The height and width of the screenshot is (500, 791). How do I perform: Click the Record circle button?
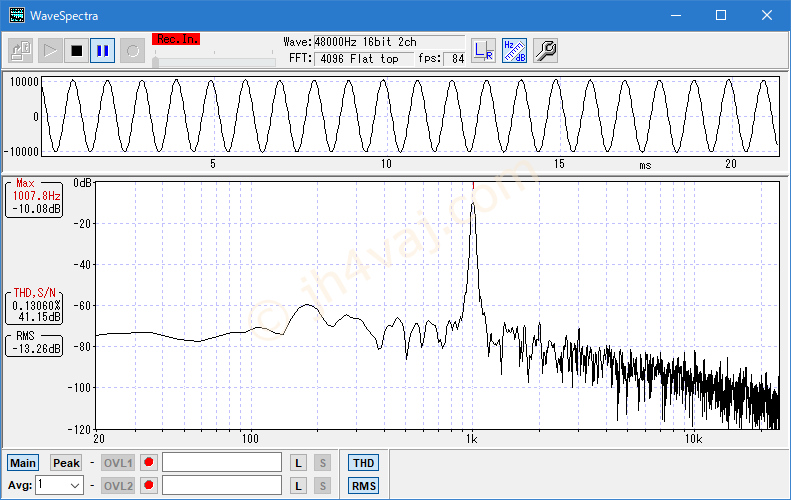pyautogui.click(x=132, y=50)
